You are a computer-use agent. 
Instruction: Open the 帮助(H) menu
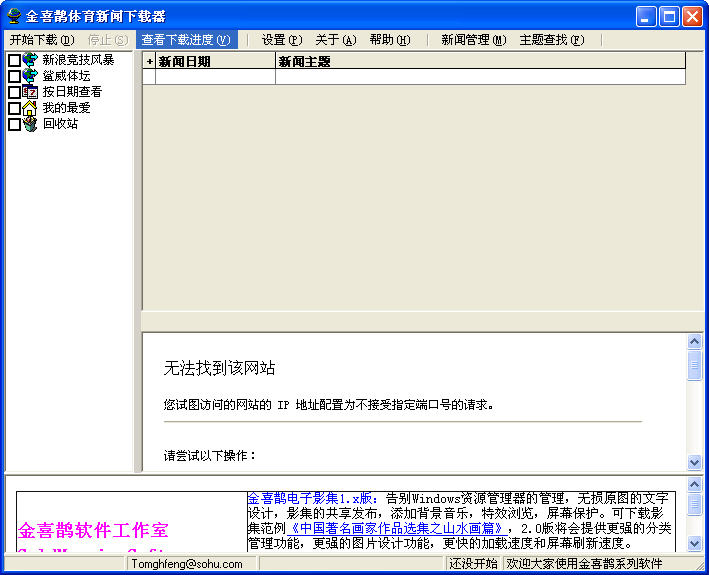click(390, 40)
